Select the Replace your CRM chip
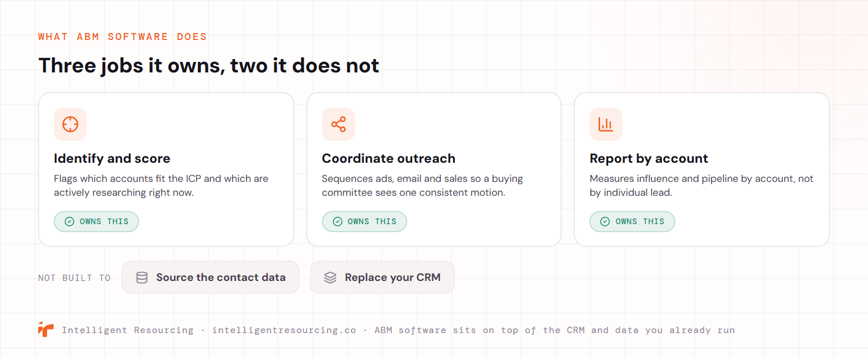 (382, 277)
